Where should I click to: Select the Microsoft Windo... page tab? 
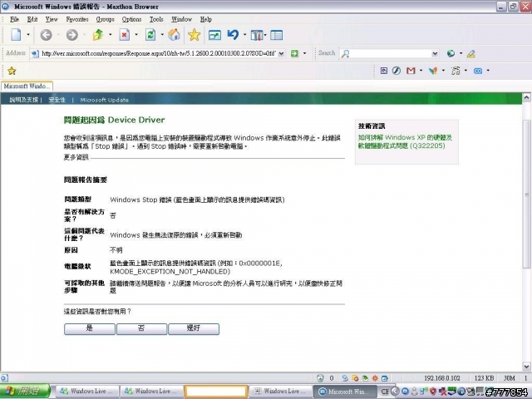pyautogui.click(x=27, y=86)
